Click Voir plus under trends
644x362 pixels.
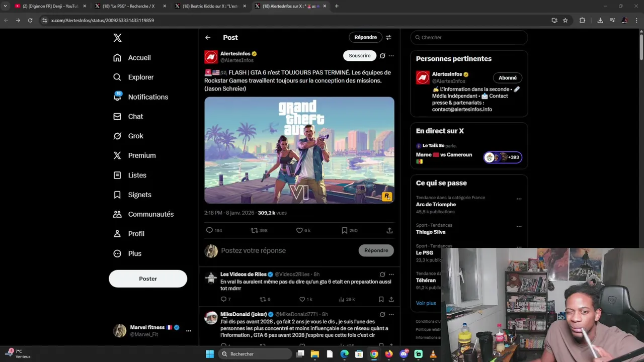pyautogui.click(x=426, y=303)
